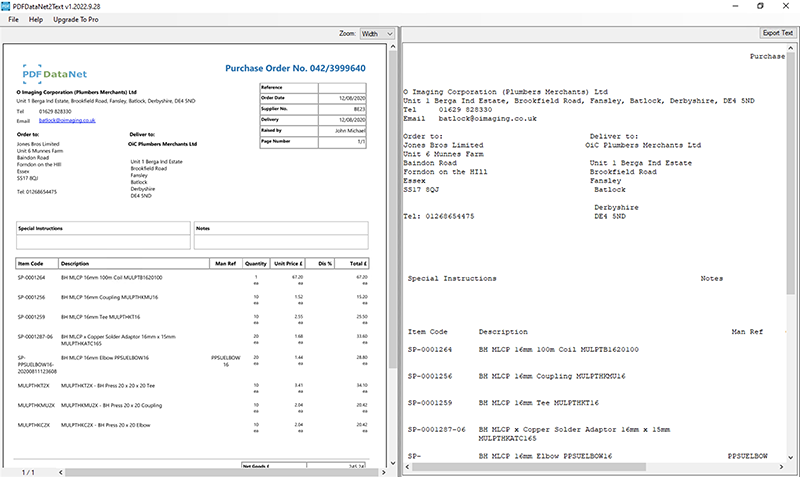Click the Purchase Order No. 042/3999640 heading
800x477 pixels.
tap(295, 68)
